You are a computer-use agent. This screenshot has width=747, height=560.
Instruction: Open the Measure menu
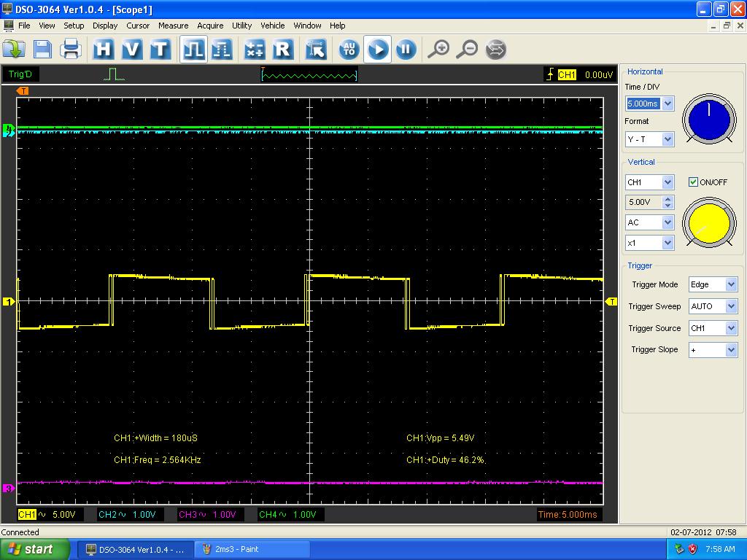pyautogui.click(x=173, y=26)
